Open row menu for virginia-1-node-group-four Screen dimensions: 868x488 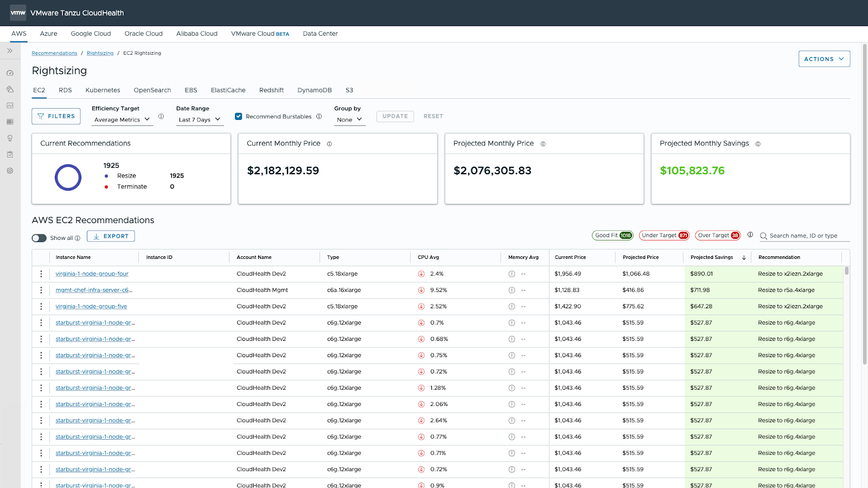click(41, 274)
